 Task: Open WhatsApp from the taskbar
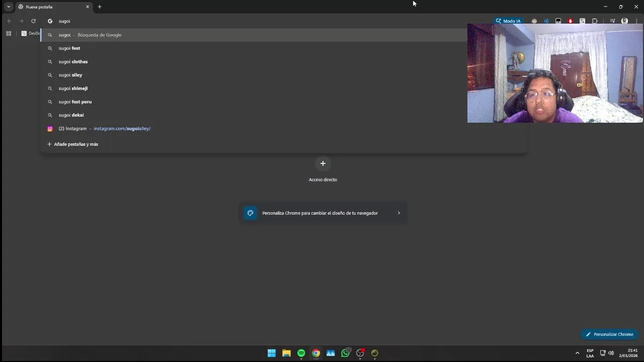tap(345, 353)
